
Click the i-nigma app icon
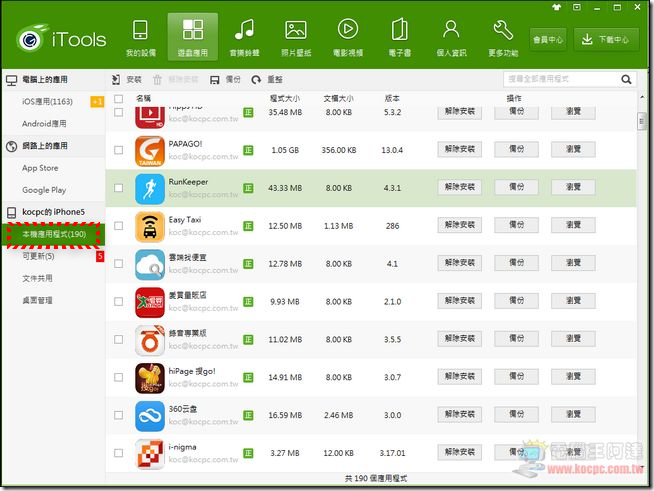click(x=150, y=454)
